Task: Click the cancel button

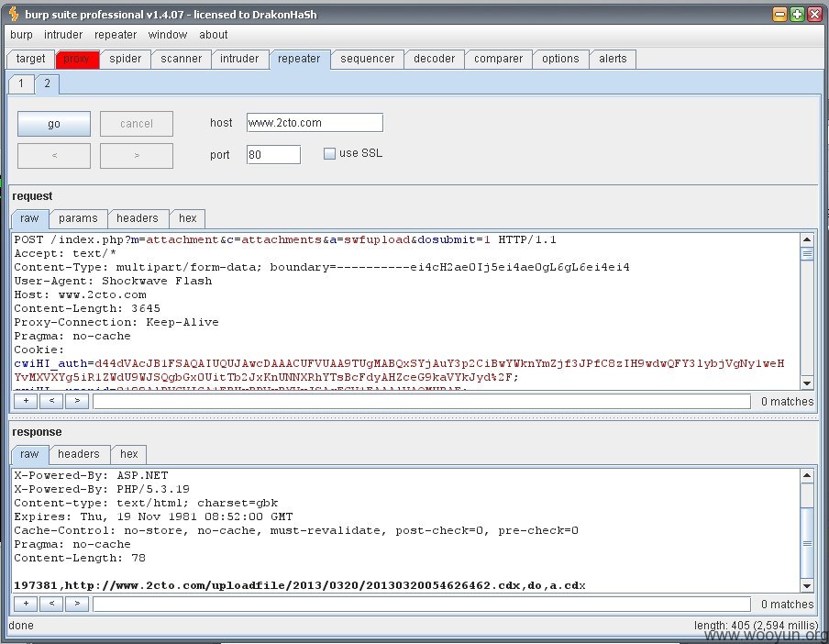Action: coord(137,124)
